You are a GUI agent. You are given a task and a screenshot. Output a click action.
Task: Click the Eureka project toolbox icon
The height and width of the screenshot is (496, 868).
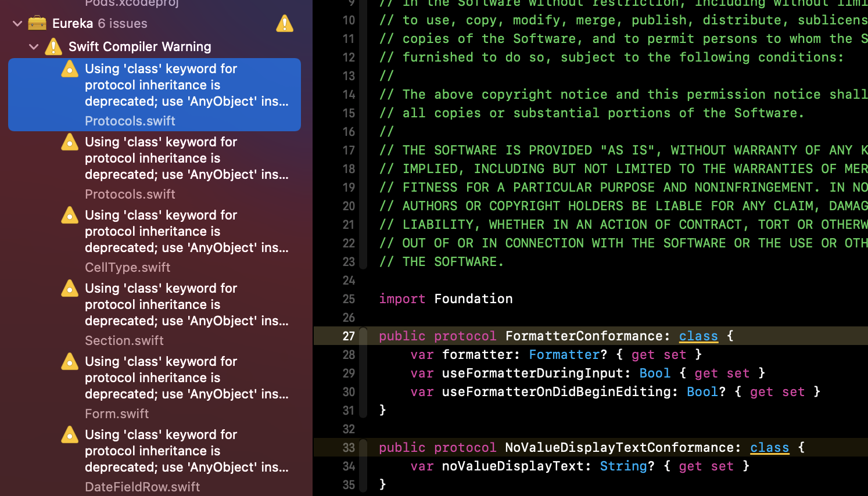pos(37,23)
